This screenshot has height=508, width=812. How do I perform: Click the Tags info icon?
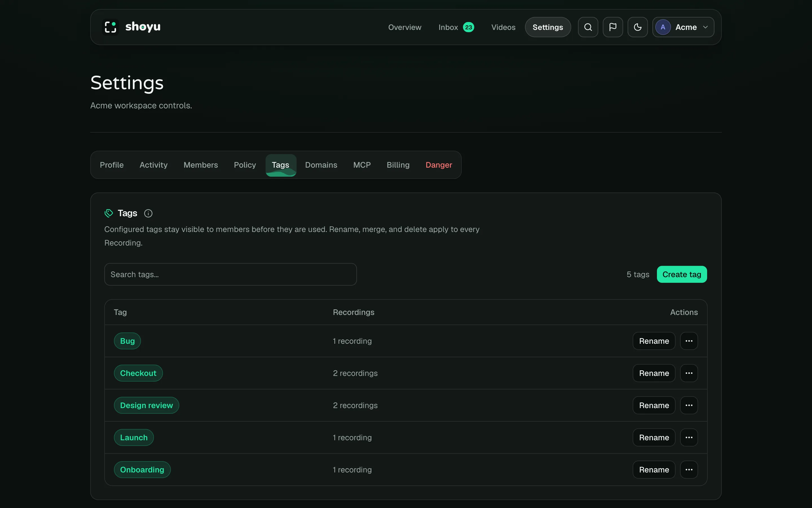[148, 213]
